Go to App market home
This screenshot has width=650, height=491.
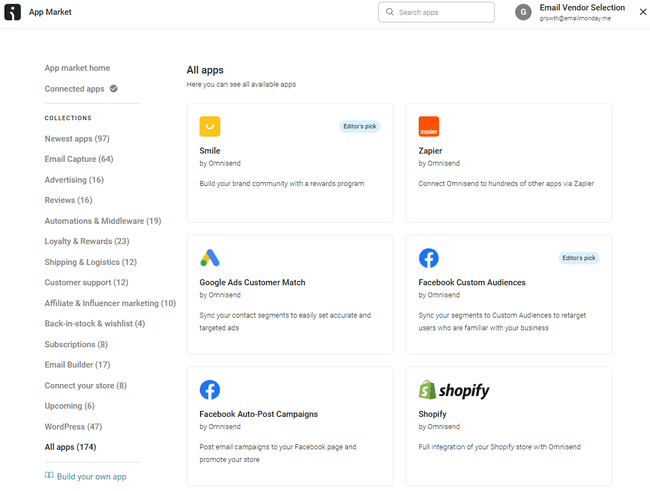point(78,68)
